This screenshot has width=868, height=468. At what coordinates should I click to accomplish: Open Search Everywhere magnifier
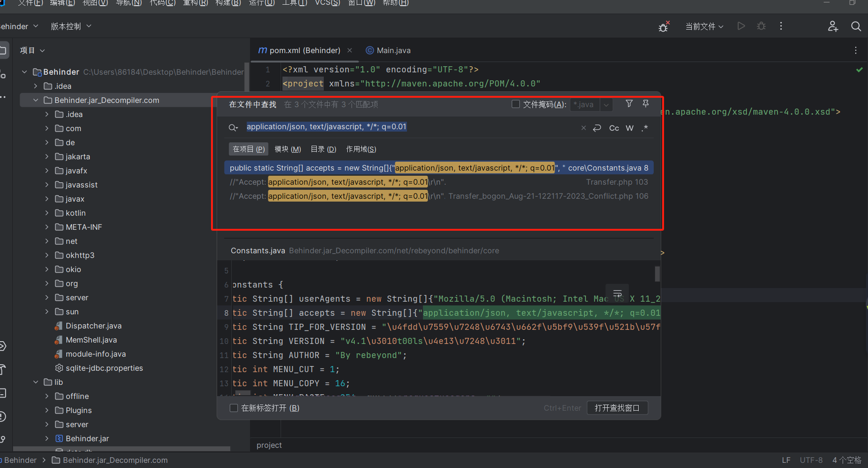(856, 26)
